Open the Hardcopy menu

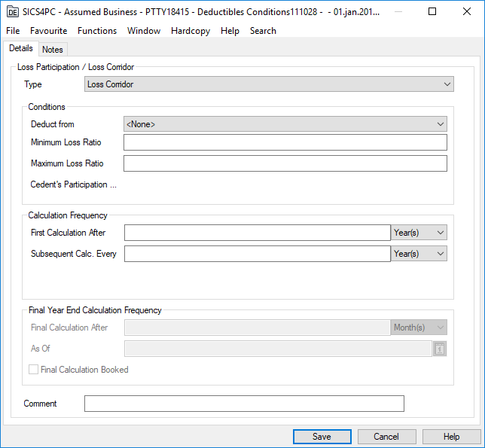191,31
